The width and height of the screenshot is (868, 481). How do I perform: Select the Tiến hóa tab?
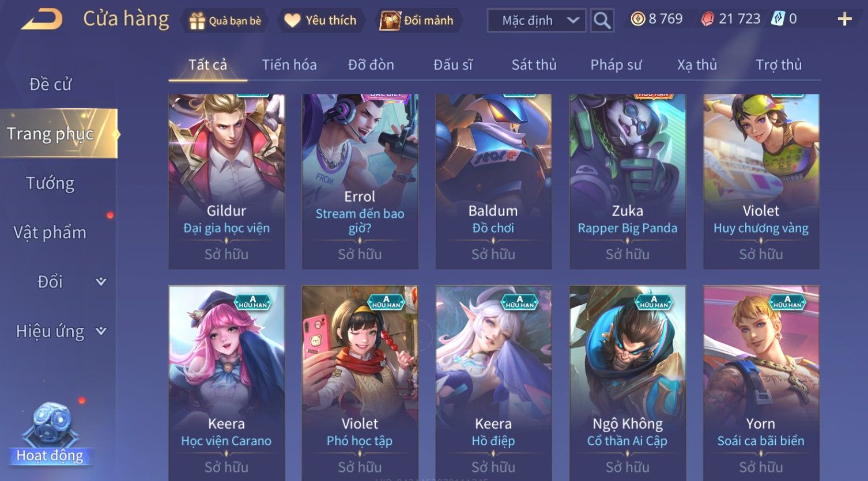(x=289, y=65)
